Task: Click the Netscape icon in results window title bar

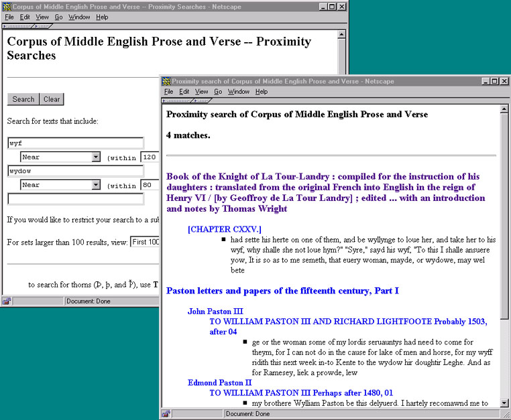Action: click(x=166, y=82)
